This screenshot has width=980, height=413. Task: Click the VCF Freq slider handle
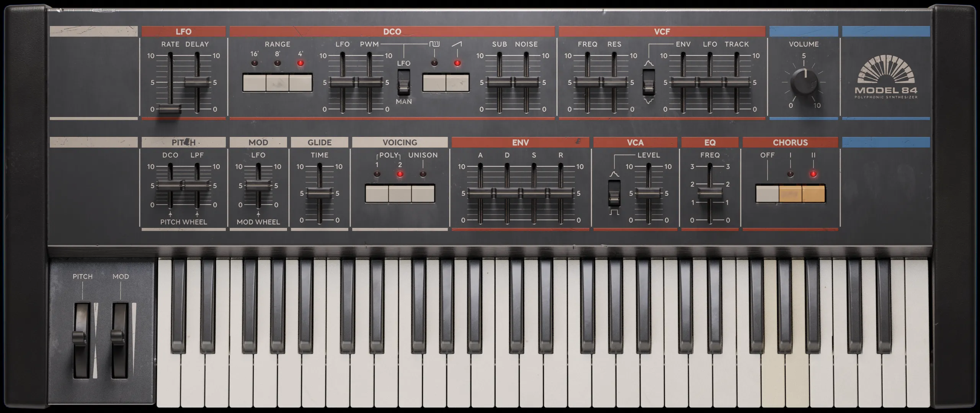tap(587, 82)
